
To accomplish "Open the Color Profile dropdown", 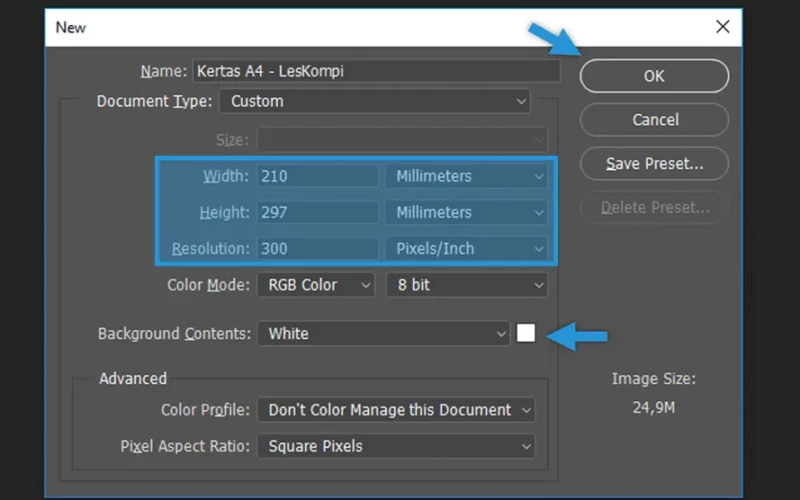I will click(396, 410).
